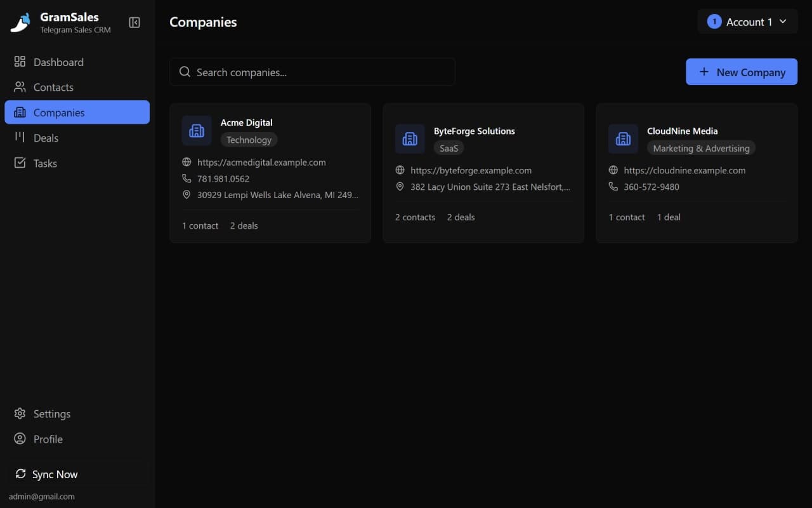Select the Tasks checkmark icon in sidebar

coord(20,163)
